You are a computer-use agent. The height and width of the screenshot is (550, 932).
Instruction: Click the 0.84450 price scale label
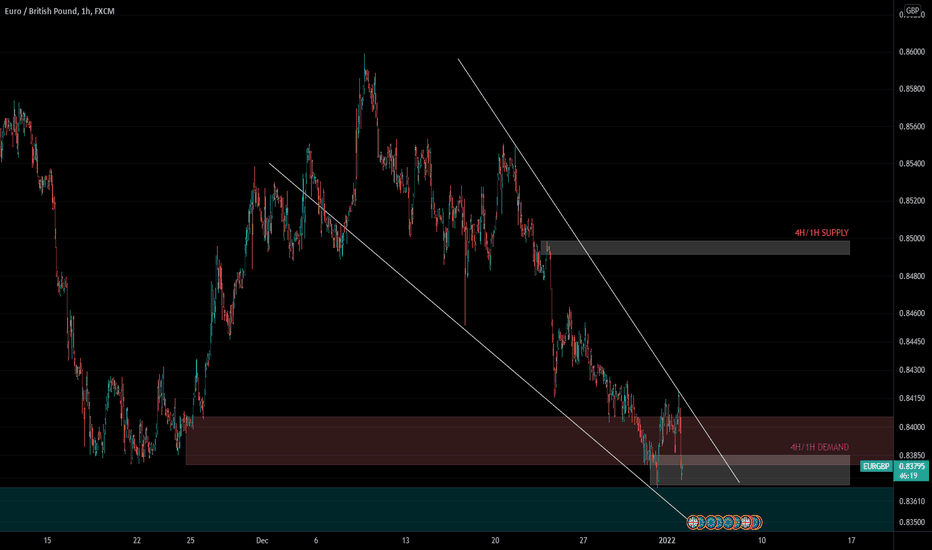tap(912, 341)
